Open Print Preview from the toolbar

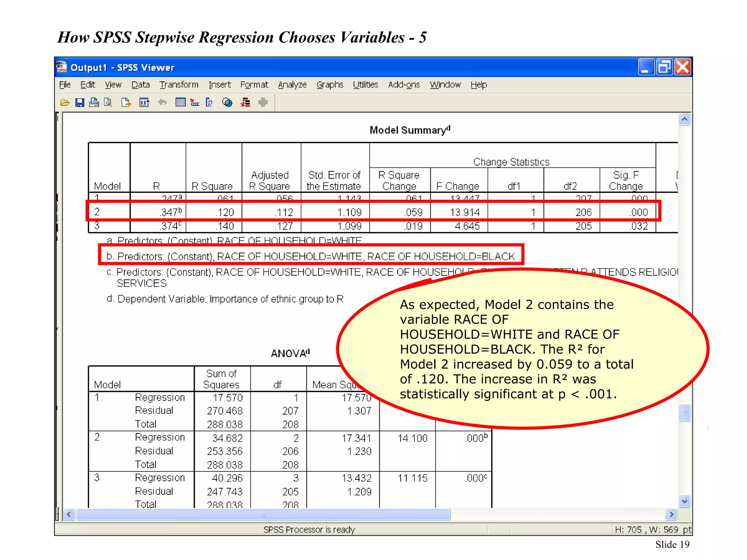click(108, 102)
